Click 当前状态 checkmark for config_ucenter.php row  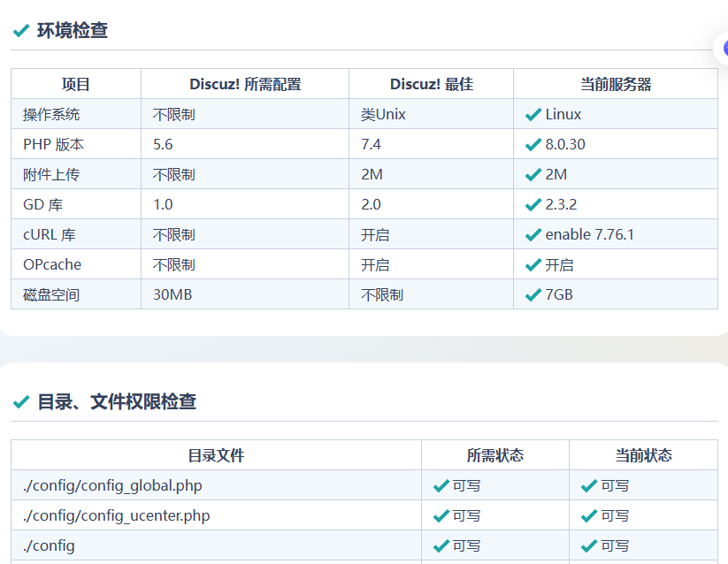589,515
